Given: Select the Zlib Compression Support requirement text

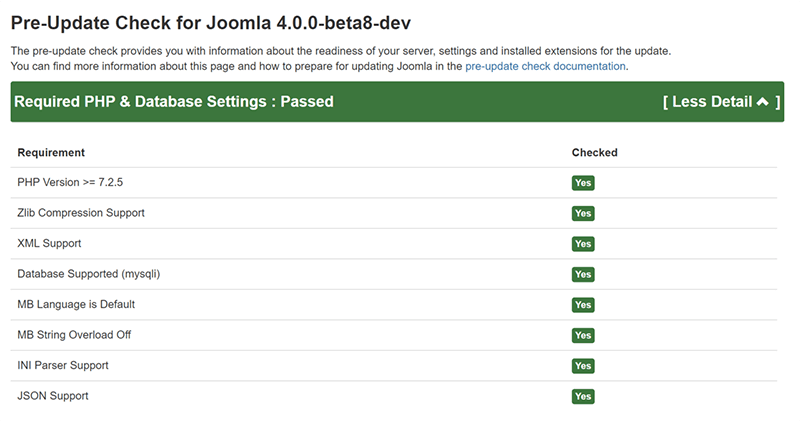Looking at the screenshot, I should pyautogui.click(x=81, y=213).
